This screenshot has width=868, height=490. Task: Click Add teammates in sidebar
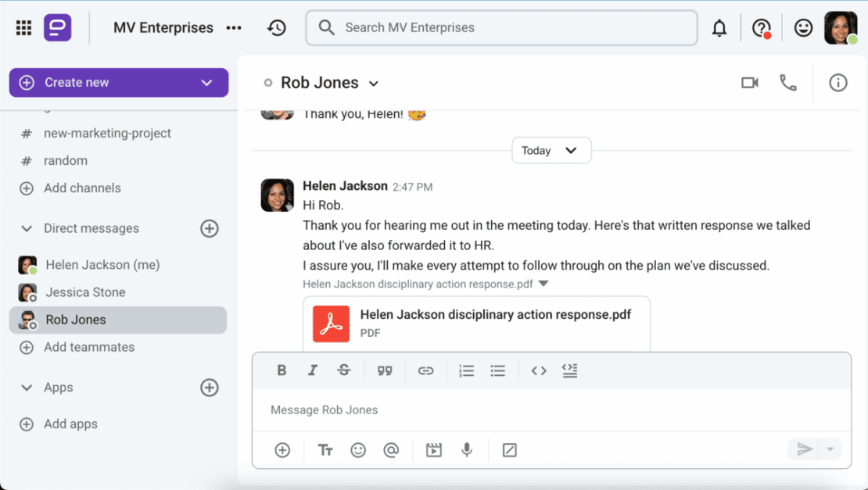[88, 347]
